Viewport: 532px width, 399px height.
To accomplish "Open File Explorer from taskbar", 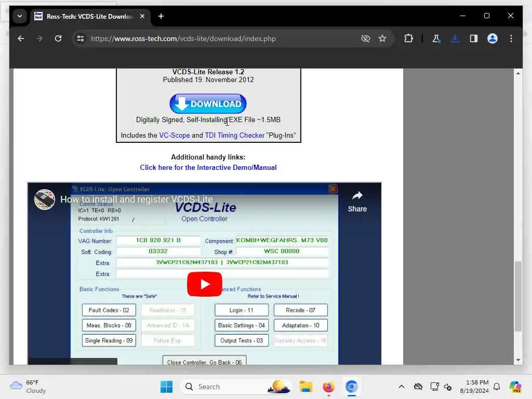I will coord(305,387).
